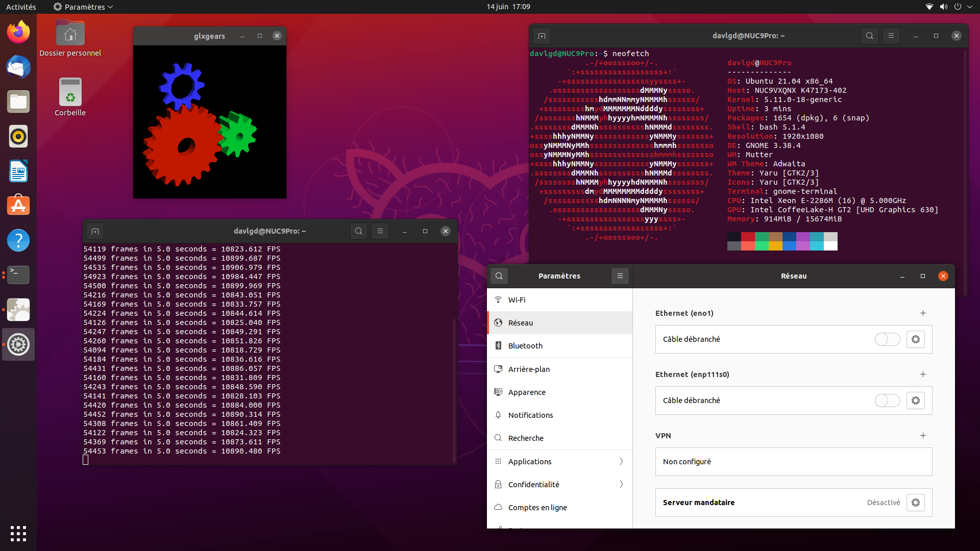Screen dimensions: 980x551
Task: Click the Non configuré VPN row
Action: click(x=794, y=462)
